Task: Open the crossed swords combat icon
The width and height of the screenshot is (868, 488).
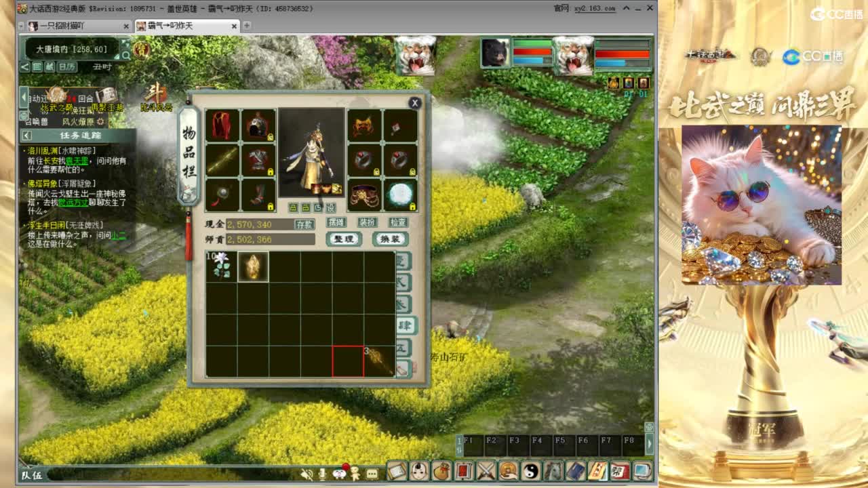Action: pyautogui.click(x=486, y=470)
